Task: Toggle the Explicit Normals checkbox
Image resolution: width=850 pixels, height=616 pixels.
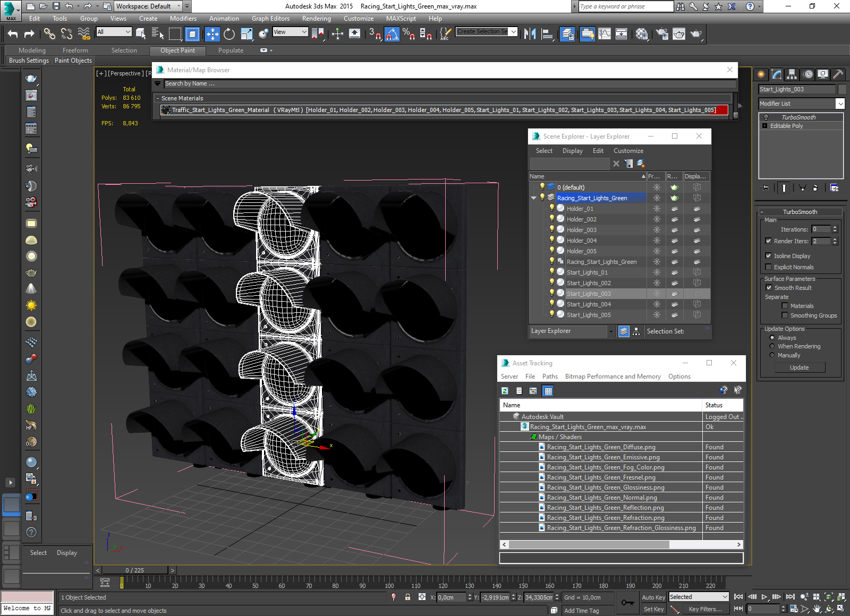Action: 768,267
